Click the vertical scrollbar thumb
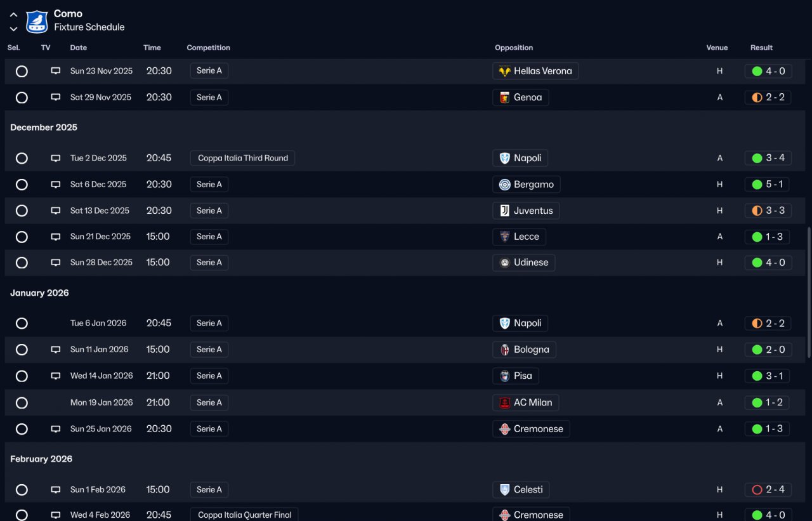 (x=808, y=292)
